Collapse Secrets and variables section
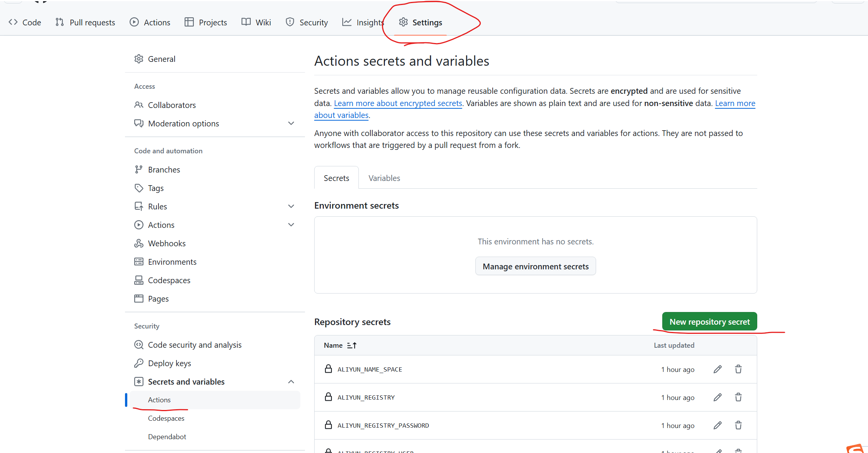This screenshot has width=868, height=453. coord(291,382)
